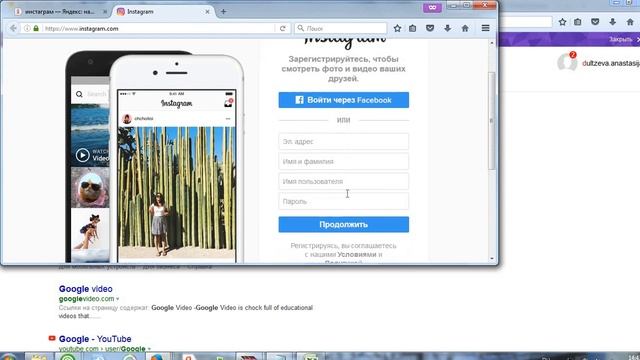
Task: Open bookmarks library in background window
Action: tap(578, 22)
